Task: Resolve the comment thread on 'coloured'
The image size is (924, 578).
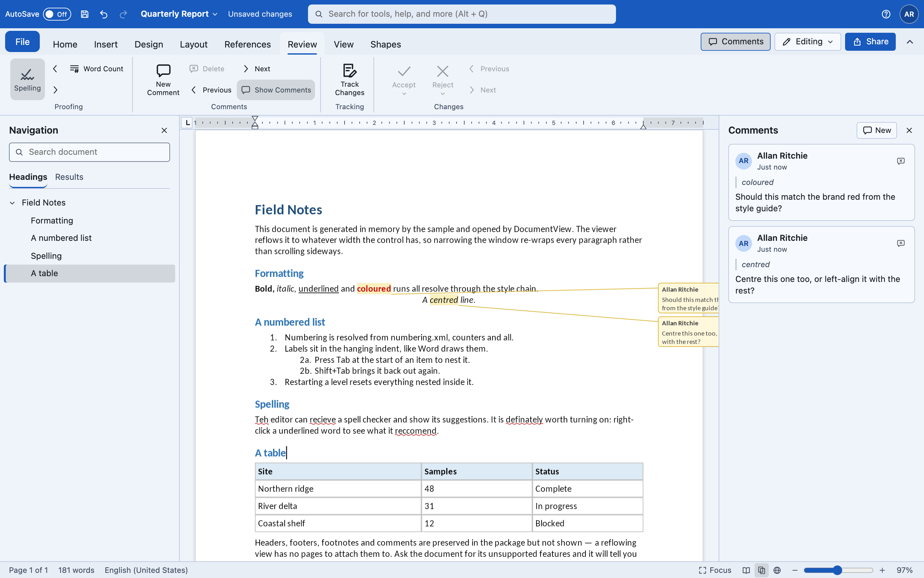Action: 901,161
